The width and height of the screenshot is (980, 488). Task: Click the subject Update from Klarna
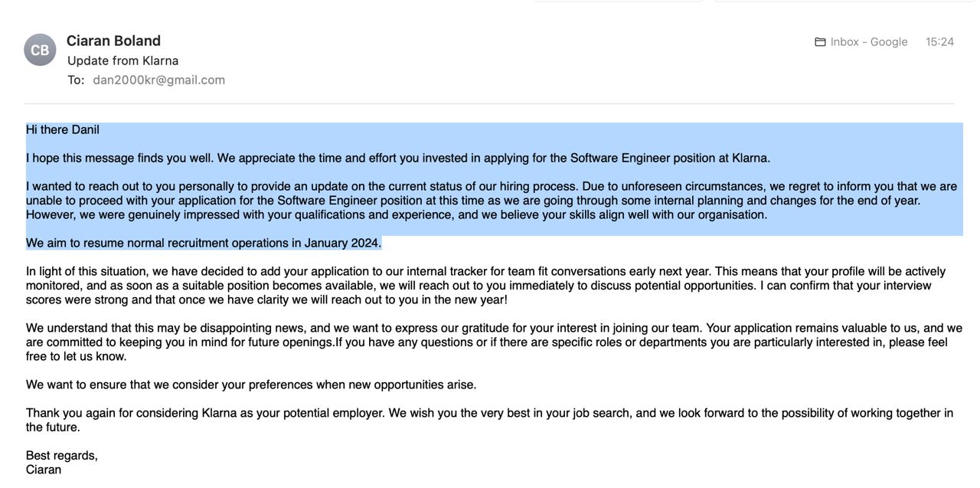(x=122, y=61)
